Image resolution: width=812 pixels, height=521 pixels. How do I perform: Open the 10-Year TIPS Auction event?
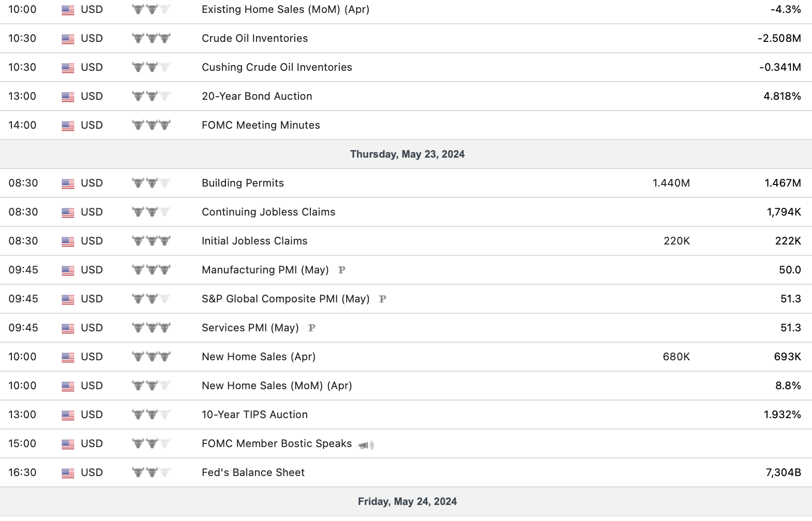pyautogui.click(x=254, y=415)
